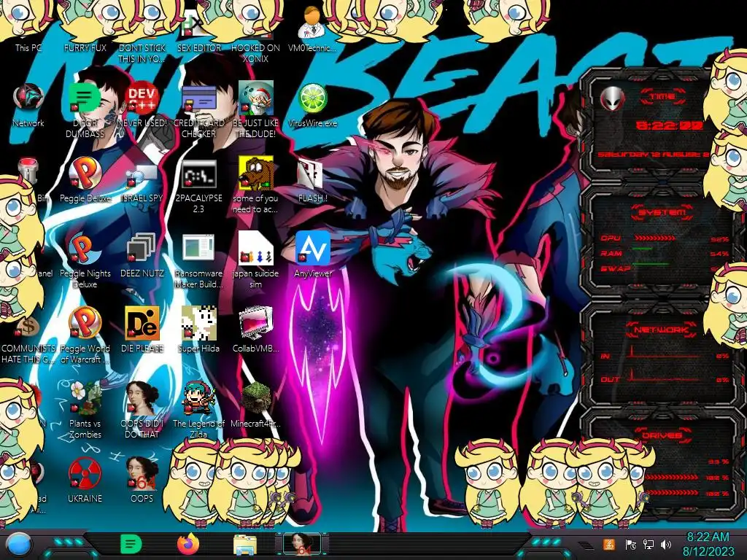Screen dimensions: 747x560
Task: Click the RAM usage bar in SYSTEM widget
Action: [643, 249]
